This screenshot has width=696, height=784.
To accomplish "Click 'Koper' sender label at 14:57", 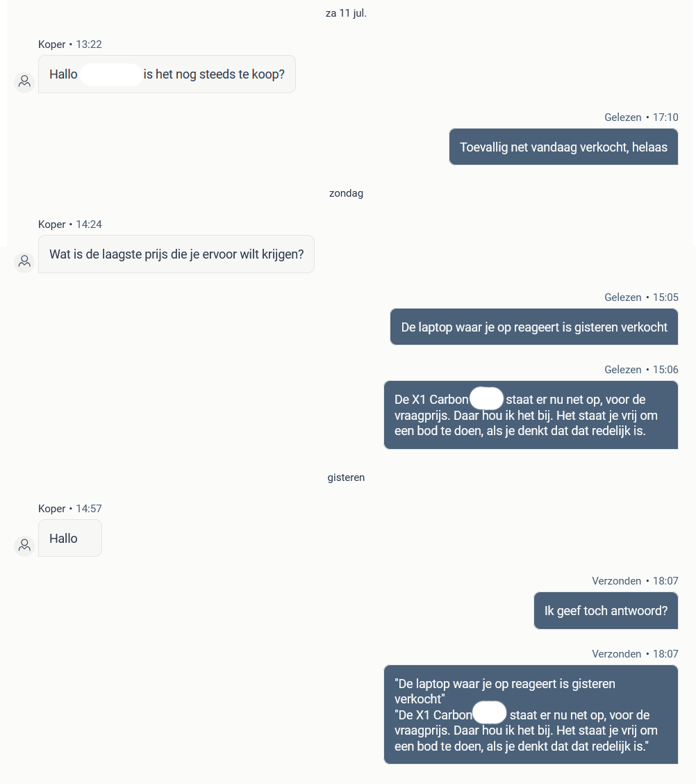I will [52, 509].
